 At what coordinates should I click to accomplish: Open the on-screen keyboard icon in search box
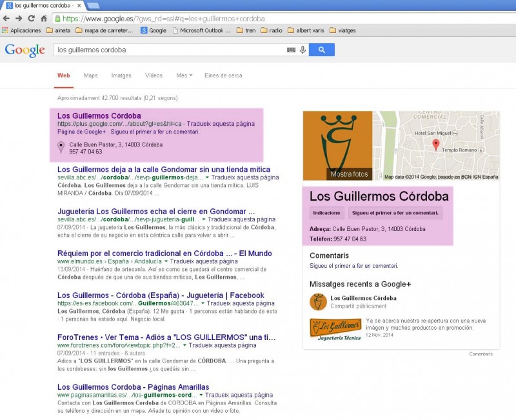coord(292,50)
